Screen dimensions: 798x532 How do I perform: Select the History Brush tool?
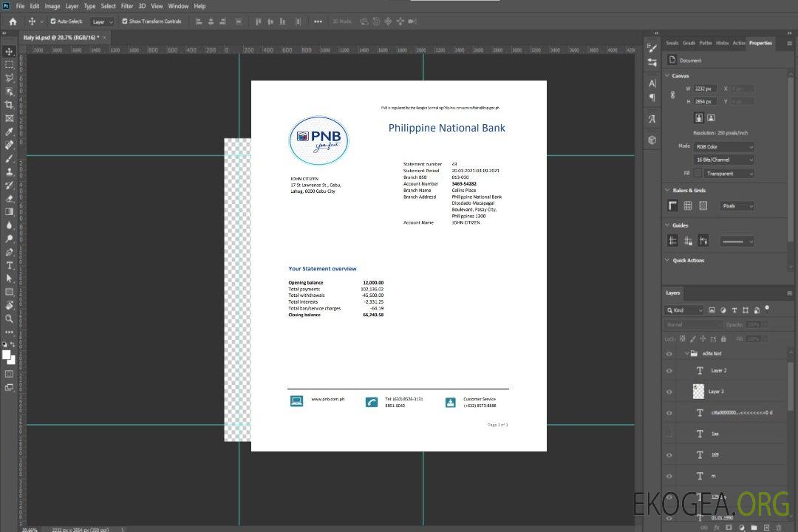(x=9, y=185)
